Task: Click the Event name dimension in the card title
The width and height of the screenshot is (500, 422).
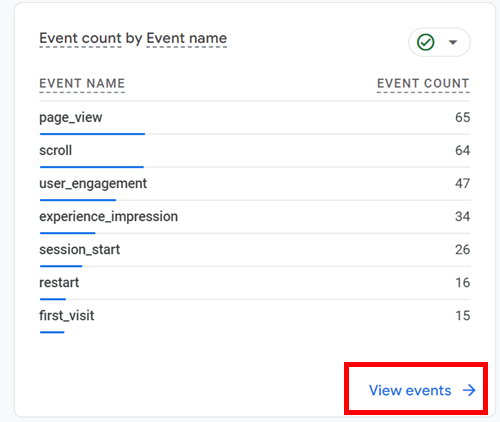Action: (187, 38)
